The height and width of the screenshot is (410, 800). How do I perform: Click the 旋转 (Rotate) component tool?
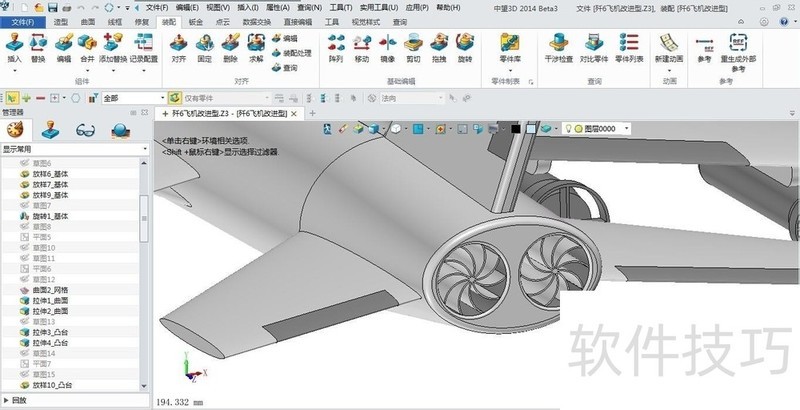coord(464,45)
